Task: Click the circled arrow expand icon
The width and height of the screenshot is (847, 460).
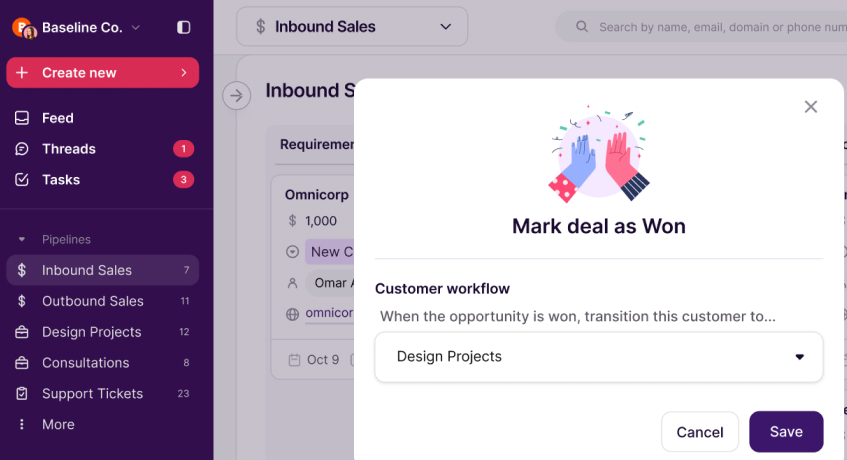Action: [236, 96]
